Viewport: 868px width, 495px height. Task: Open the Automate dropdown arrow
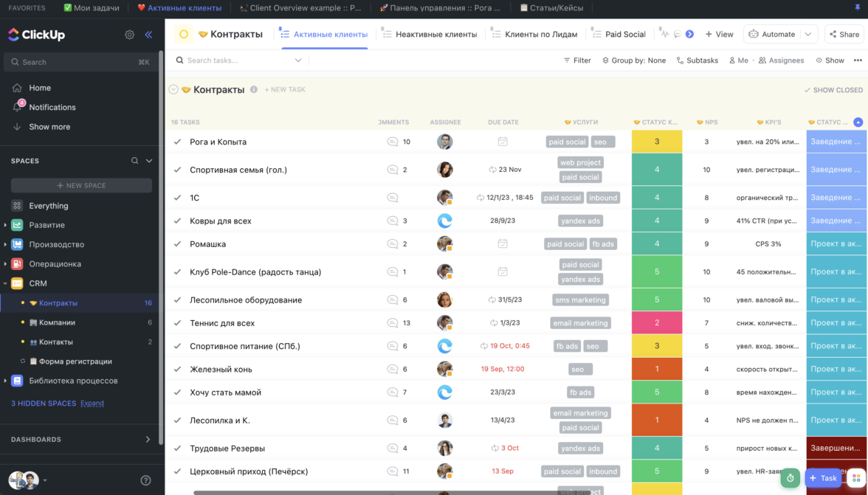[809, 34]
